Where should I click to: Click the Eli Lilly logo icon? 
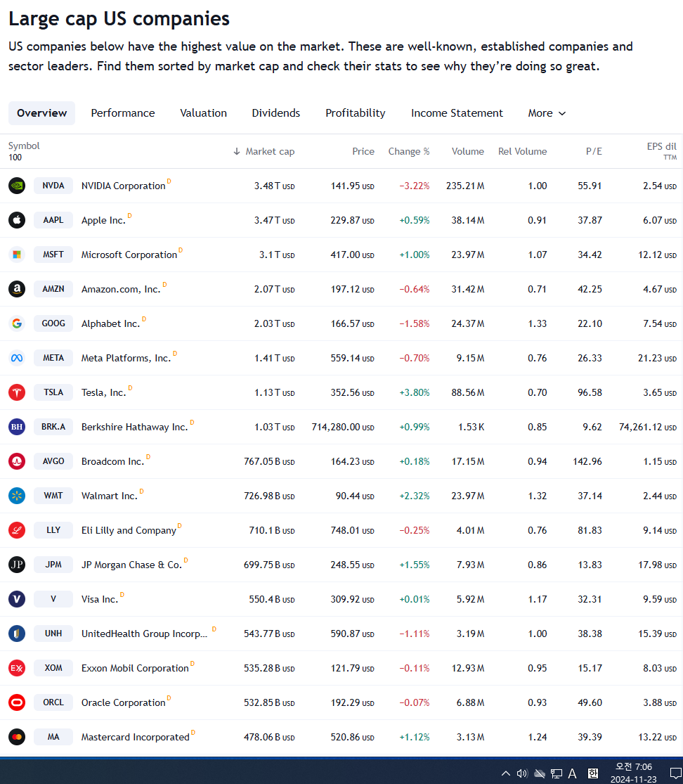pos(17,530)
